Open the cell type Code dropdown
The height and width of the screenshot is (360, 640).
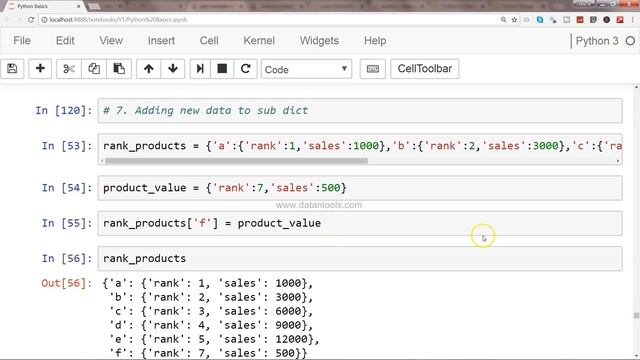point(306,69)
